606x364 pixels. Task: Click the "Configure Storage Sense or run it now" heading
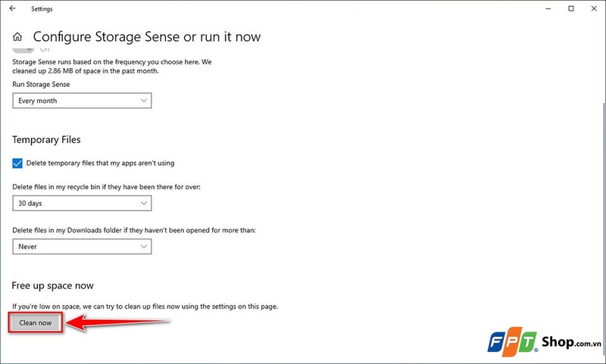(147, 36)
